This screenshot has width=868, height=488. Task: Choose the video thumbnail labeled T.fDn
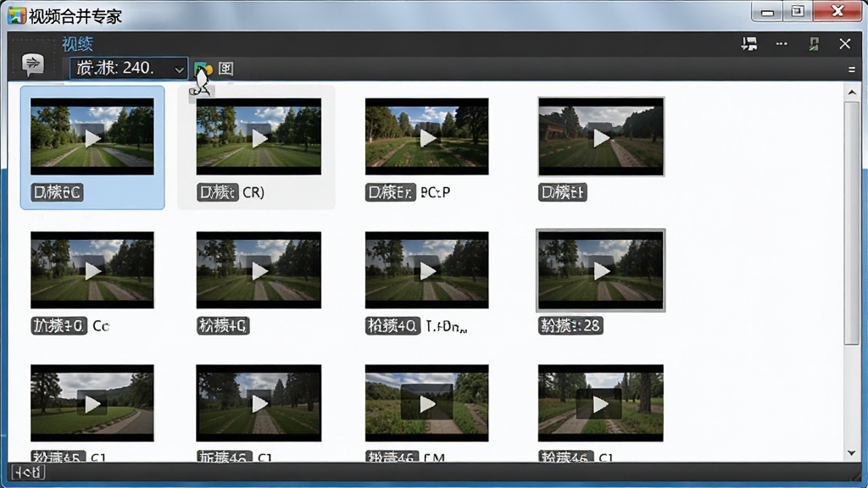tap(427, 270)
